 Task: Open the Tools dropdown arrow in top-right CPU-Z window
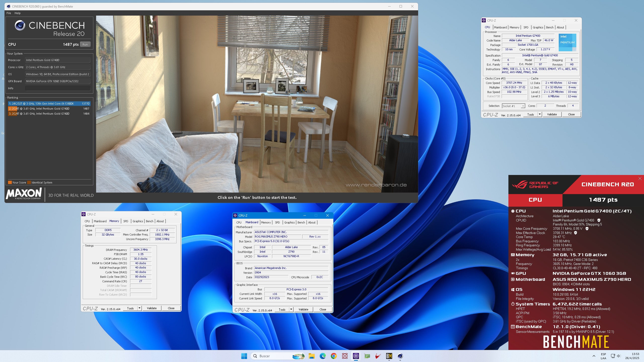540,114
